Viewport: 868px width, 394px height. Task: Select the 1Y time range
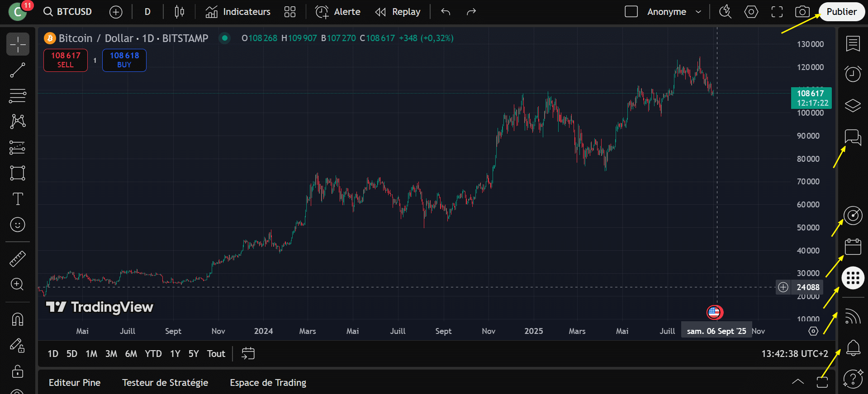(175, 354)
